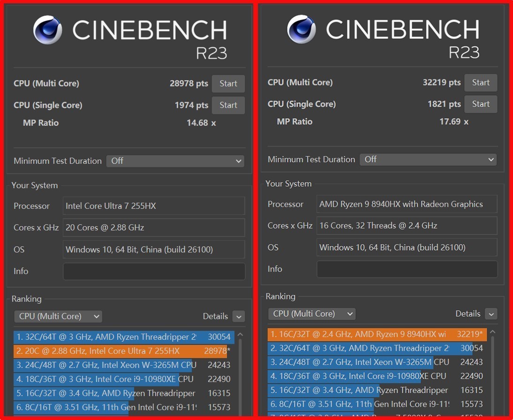Select Core i9-10980XE ranking row in left window
The height and width of the screenshot is (420, 513).
click(x=124, y=379)
